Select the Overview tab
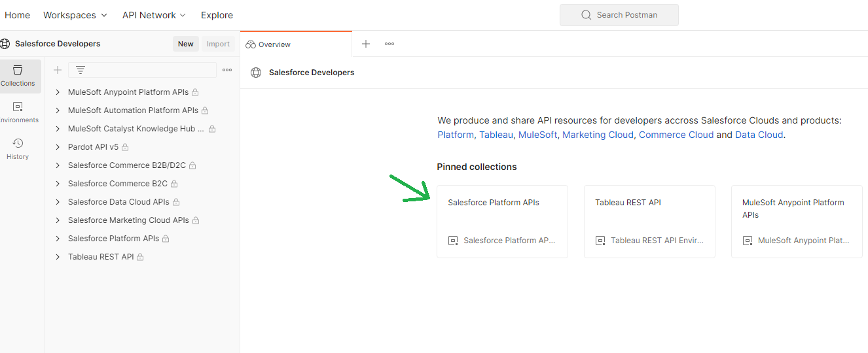The height and width of the screenshot is (353, 868). [274, 44]
